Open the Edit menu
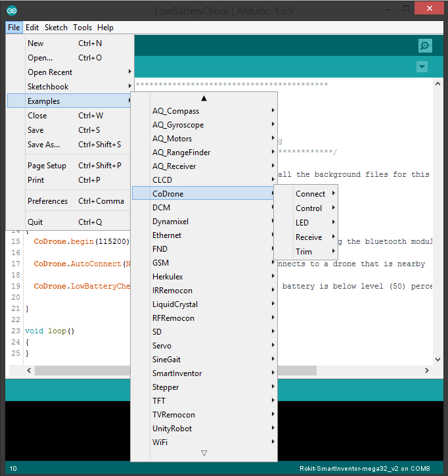 coord(32,28)
